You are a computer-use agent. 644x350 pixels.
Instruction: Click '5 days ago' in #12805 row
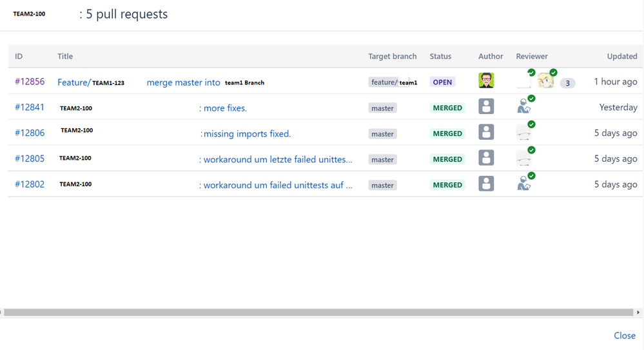[616, 159]
